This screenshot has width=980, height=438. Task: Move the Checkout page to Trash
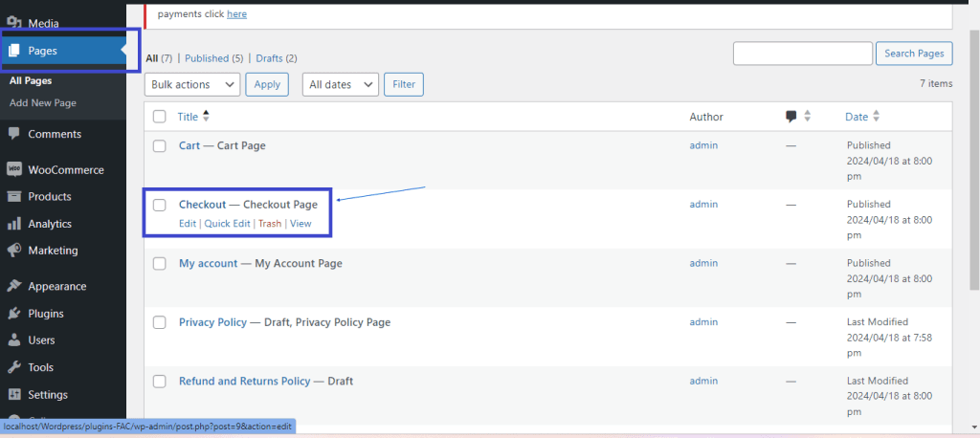point(270,224)
